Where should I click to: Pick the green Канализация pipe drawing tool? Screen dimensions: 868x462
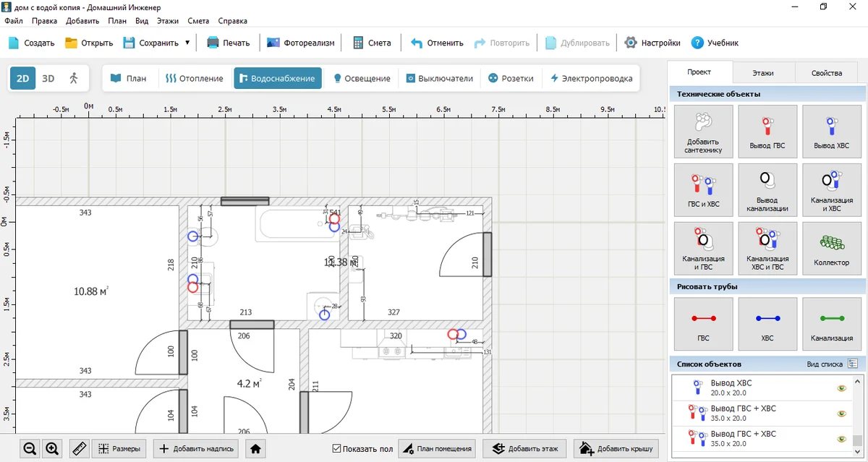tap(832, 324)
